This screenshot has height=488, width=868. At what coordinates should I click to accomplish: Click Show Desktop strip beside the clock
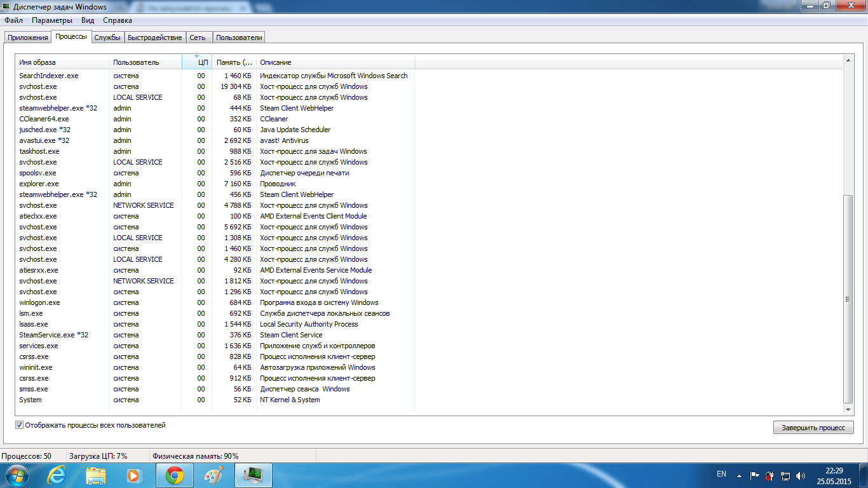click(x=863, y=475)
